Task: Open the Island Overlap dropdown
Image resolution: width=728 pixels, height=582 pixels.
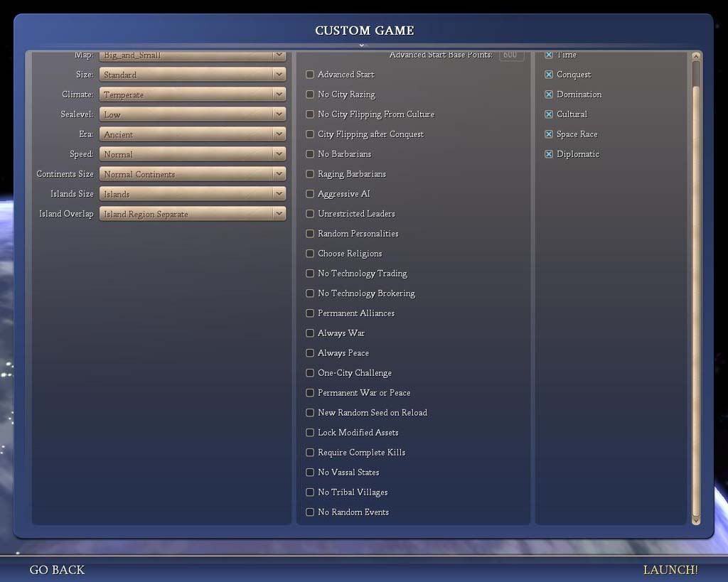Action: click(x=193, y=214)
